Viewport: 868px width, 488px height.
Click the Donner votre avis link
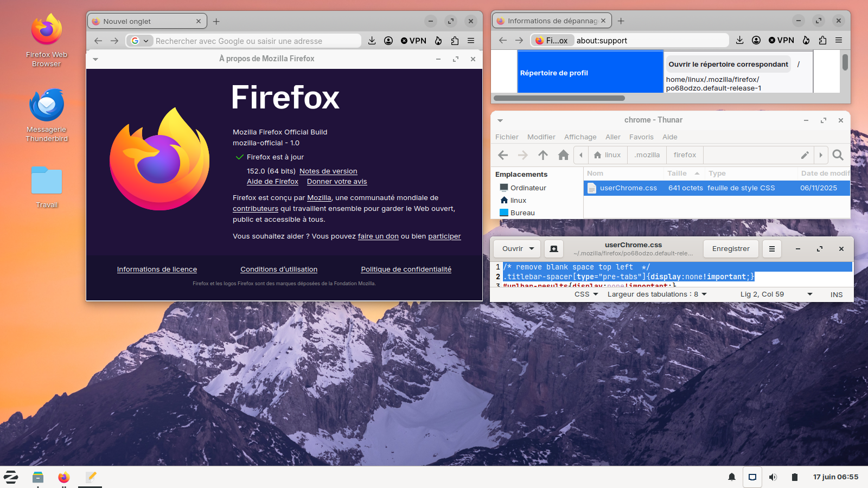pos(337,182)
